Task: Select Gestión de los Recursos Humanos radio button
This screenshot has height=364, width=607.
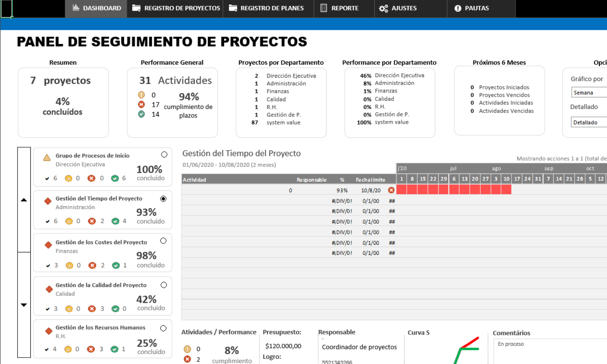Action: [x=163, y=328]
